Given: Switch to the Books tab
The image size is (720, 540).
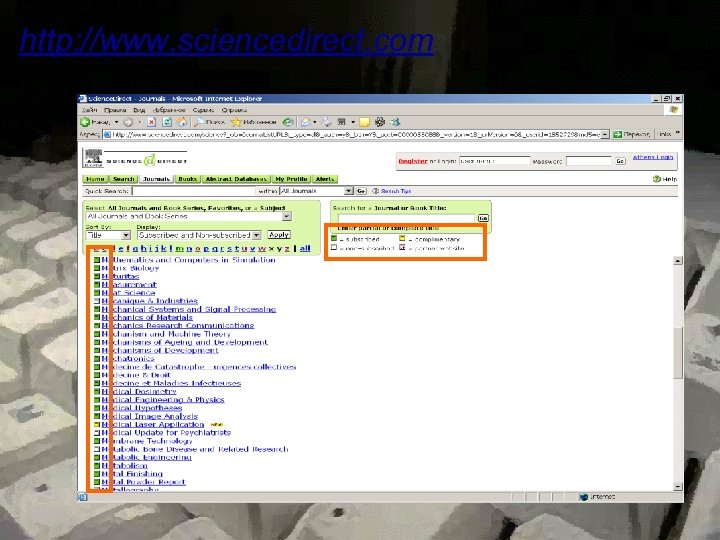Looking at the screenshot, I should click(187, 179).
